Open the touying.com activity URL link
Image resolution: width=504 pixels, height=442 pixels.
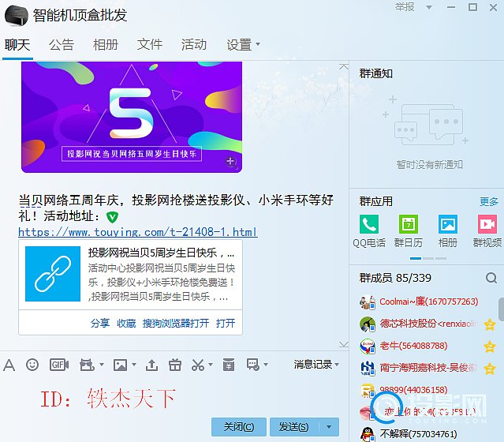click(x=138, y=232)
